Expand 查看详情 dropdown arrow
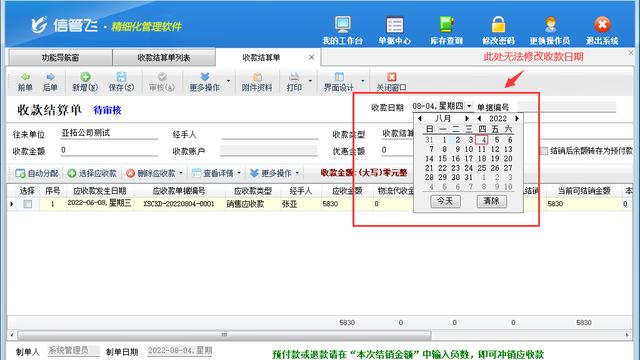 [x=239, y=173]
